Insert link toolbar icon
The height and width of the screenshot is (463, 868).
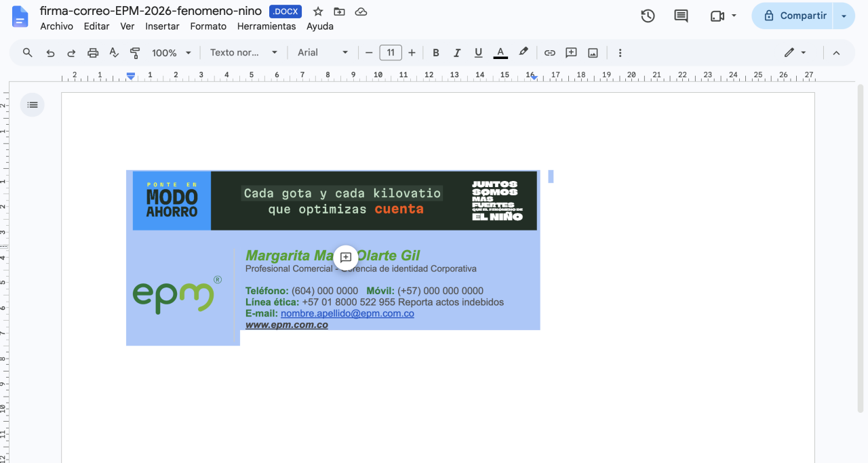click(550, 52)
